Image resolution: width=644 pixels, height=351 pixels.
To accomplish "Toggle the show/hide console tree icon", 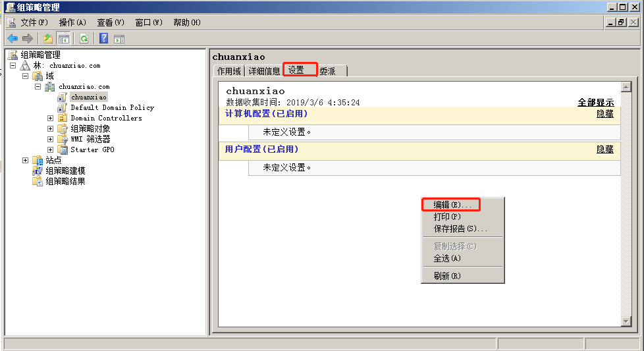I will click(x=64, y=39).
